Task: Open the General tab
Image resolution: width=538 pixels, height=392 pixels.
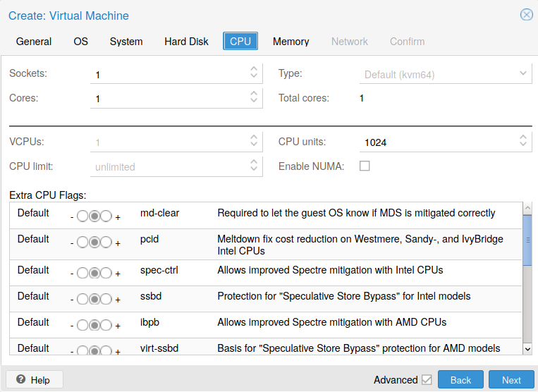Action: [x=34, y=42]
